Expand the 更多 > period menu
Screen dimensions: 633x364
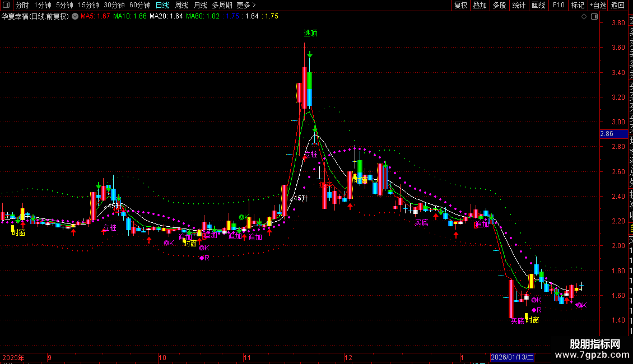coord(246,5)
